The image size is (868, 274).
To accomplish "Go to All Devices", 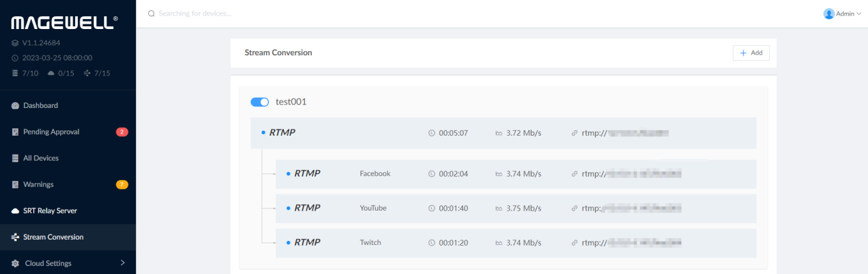I will tap(41, 159).
